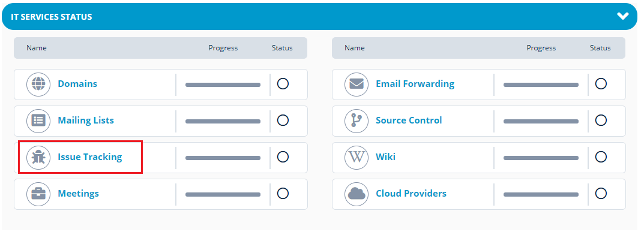Click the Domains progress bar
Viewport: 644px width, 232px height.
(223, 85)
